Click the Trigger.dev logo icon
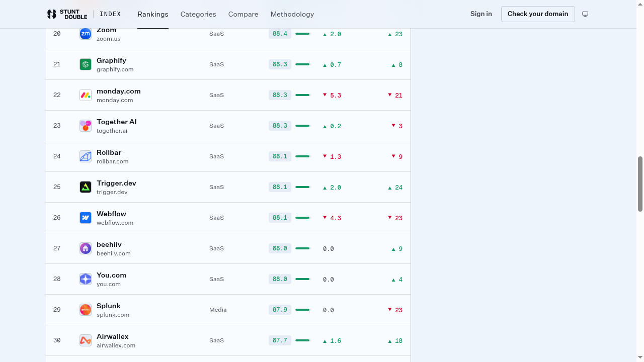The height and width of the screenshot is (362, 644). (x=86, y=187)
